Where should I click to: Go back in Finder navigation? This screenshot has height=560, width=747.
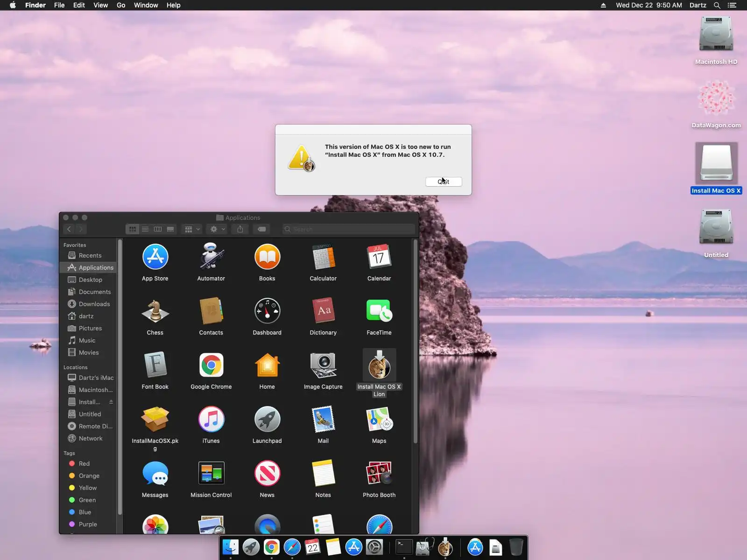(x=69, y=229)
